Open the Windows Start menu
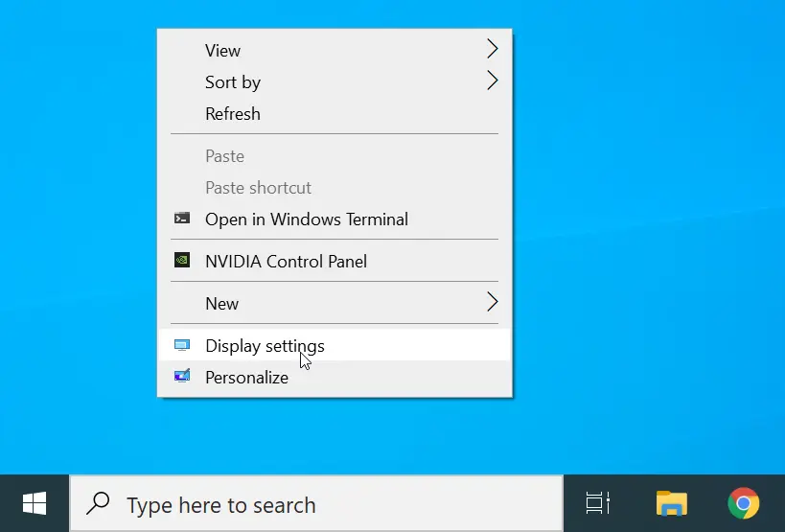The width and height of the screenshot is (785, 532). 35,503
